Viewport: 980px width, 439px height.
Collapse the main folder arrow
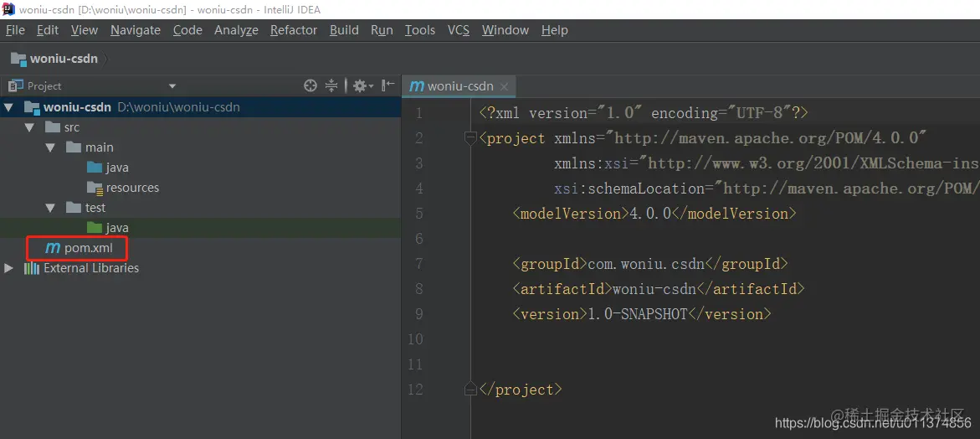point(50,147)
